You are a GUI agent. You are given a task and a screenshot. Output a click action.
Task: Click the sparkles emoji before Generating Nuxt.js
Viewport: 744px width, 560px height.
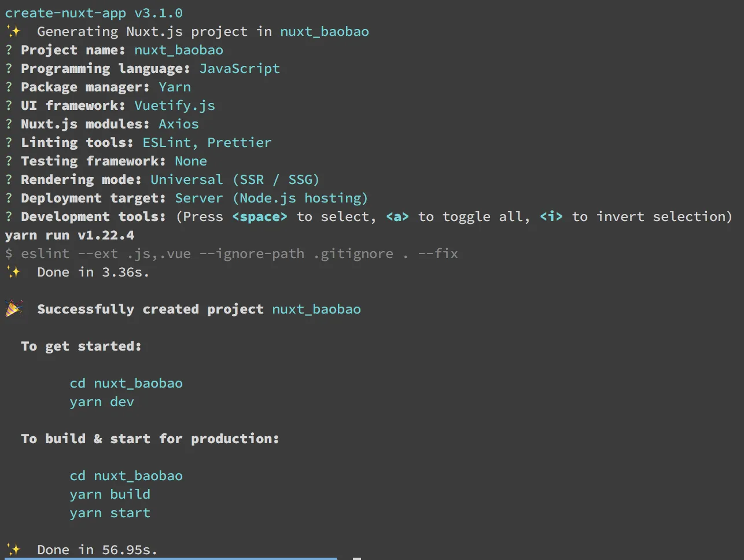tap(13, 31)
